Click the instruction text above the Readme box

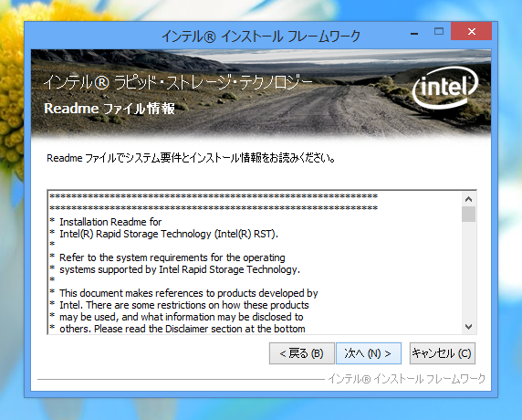tap(191, 158)
